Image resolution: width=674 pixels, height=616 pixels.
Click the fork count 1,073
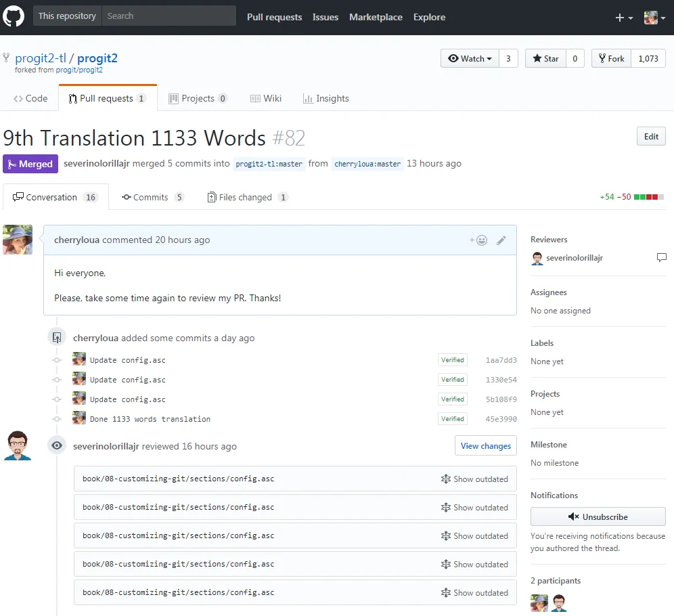coord(648,58)
